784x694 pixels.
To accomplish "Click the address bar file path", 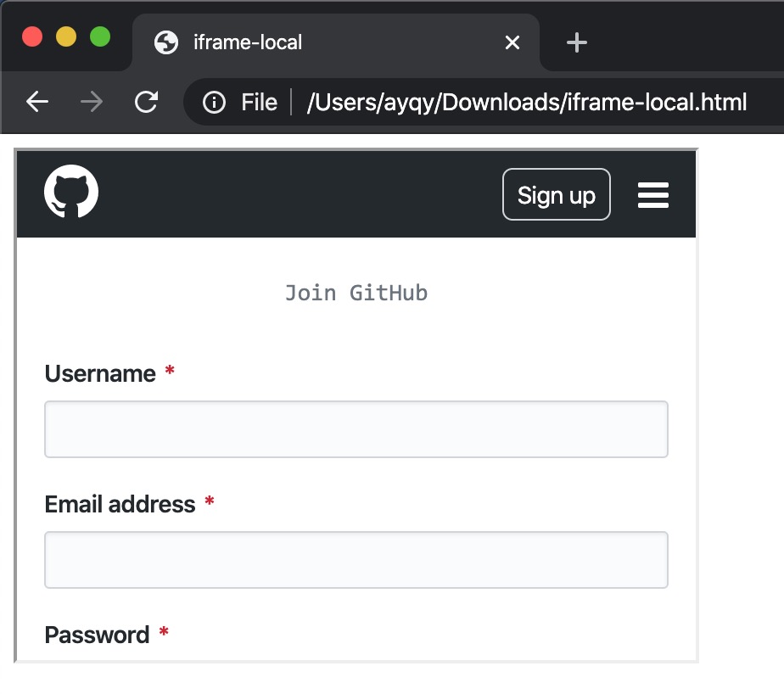I will click(x=526, y=103).
